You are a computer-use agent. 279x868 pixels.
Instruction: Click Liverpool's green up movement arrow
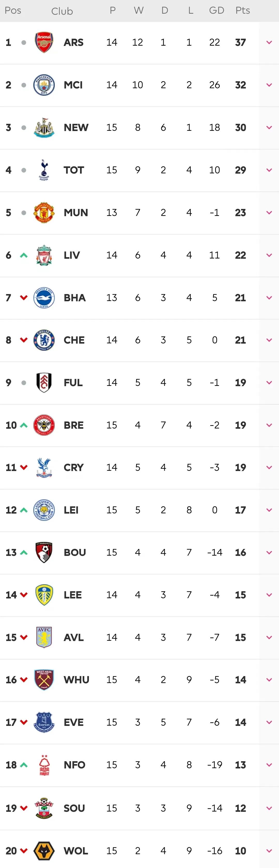click(x=24, y=255)
